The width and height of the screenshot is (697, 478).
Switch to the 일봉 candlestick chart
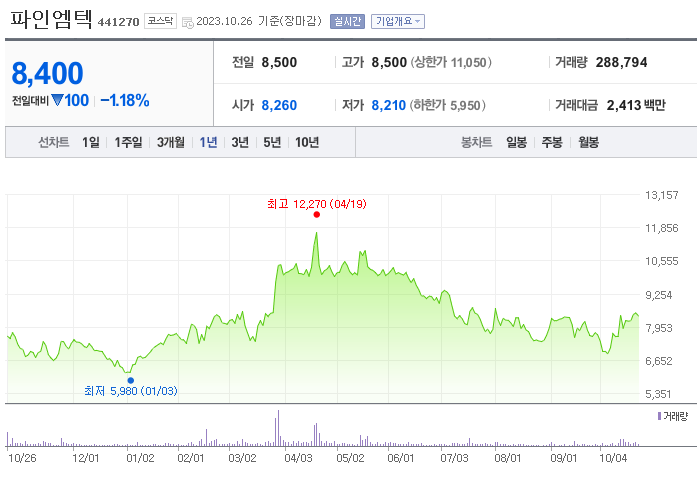point(517,142)
